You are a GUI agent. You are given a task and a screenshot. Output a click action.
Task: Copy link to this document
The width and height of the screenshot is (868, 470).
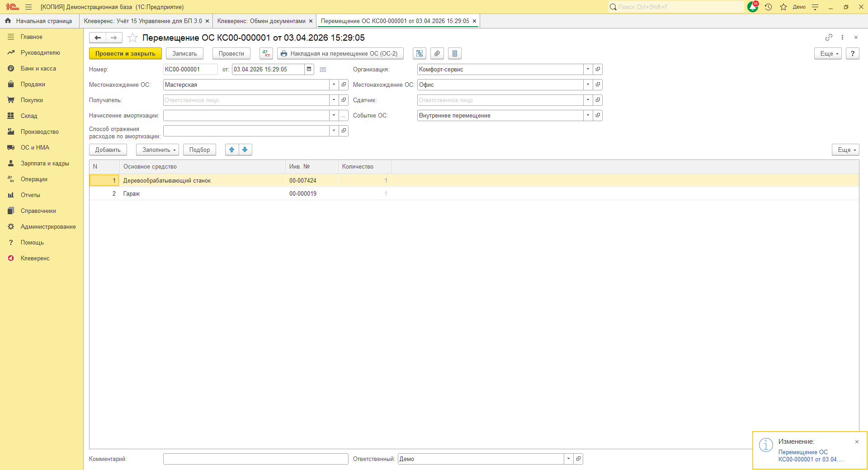coord(829,37)
